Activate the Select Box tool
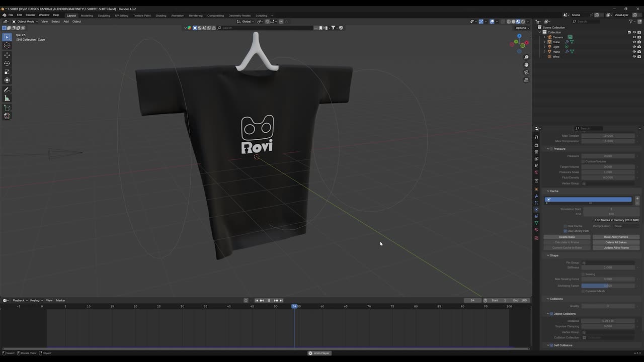This screenshot has width=644, height=362. click(x=7, y=37)
